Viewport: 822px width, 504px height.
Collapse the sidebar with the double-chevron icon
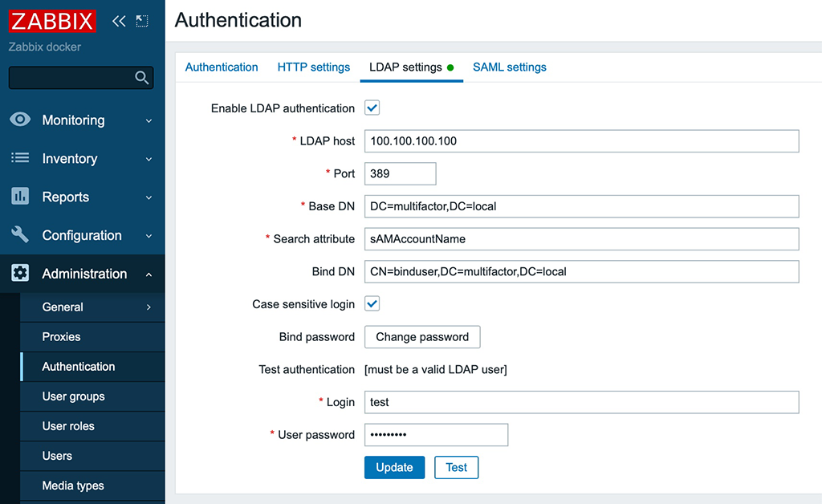pos(118,21)
